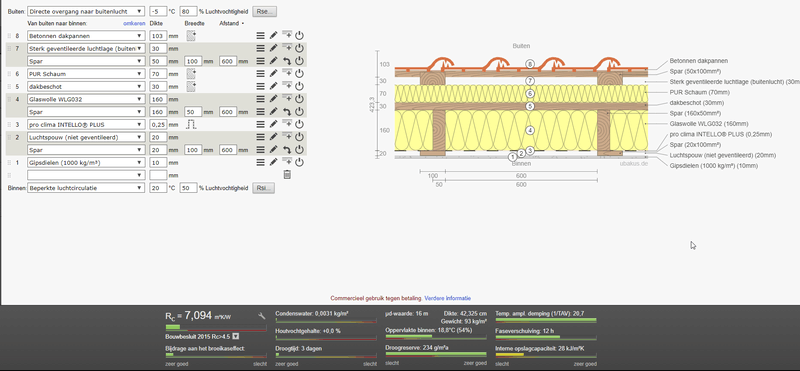Insert a new layer after Gipsdielen
The image size is (800, 371).
[x=287, y=162]
